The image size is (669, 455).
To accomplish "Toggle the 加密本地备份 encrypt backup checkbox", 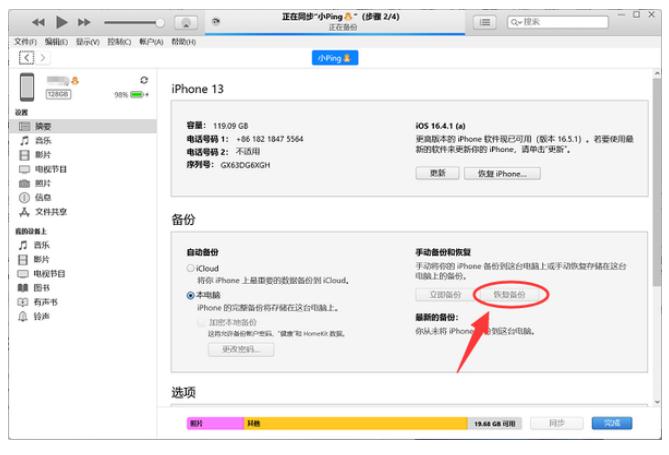I will (201, 323).
